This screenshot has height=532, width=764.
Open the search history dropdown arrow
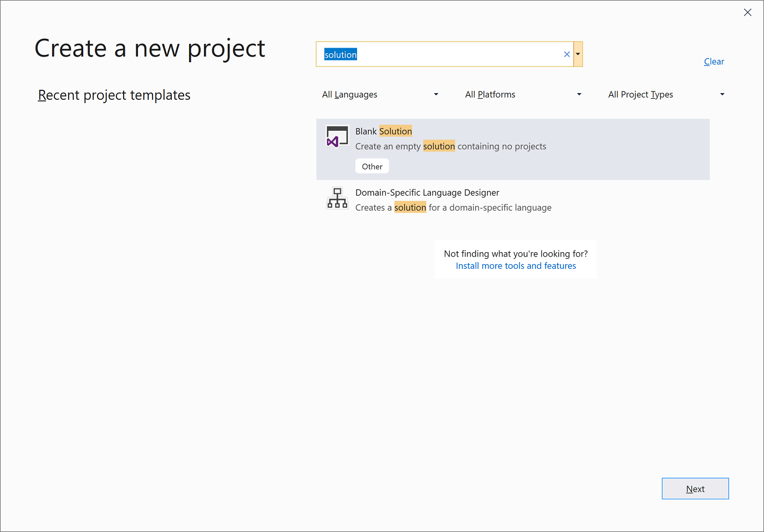tap(578, 54)
